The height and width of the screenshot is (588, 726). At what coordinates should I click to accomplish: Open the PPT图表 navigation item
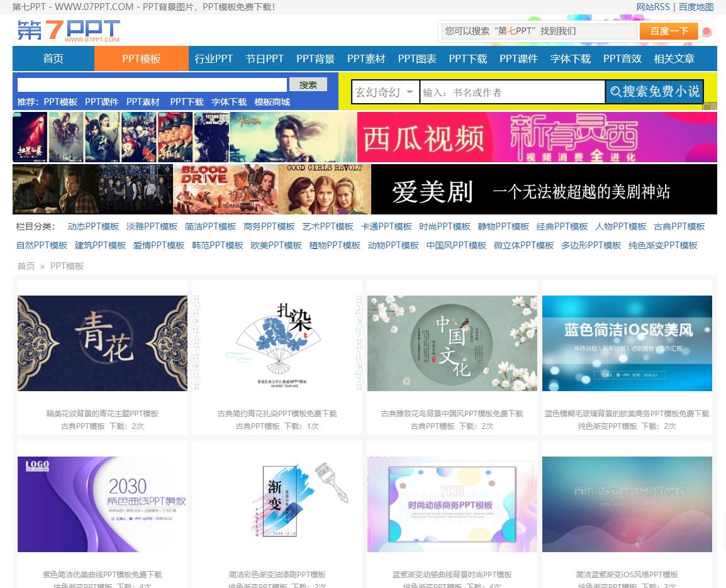(417, 59)
